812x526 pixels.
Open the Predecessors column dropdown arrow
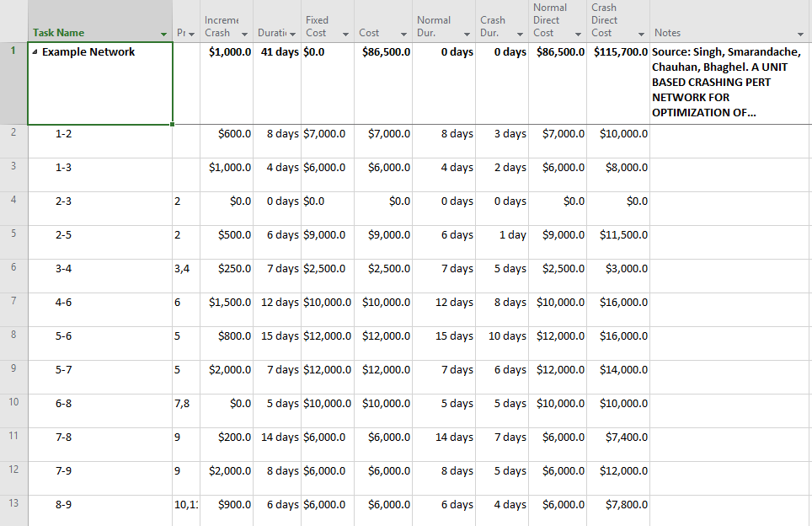click(191, 35)
